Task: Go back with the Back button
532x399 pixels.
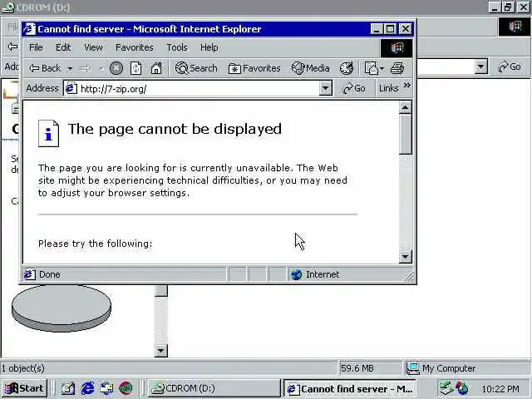Action: (x=44, y=68)
